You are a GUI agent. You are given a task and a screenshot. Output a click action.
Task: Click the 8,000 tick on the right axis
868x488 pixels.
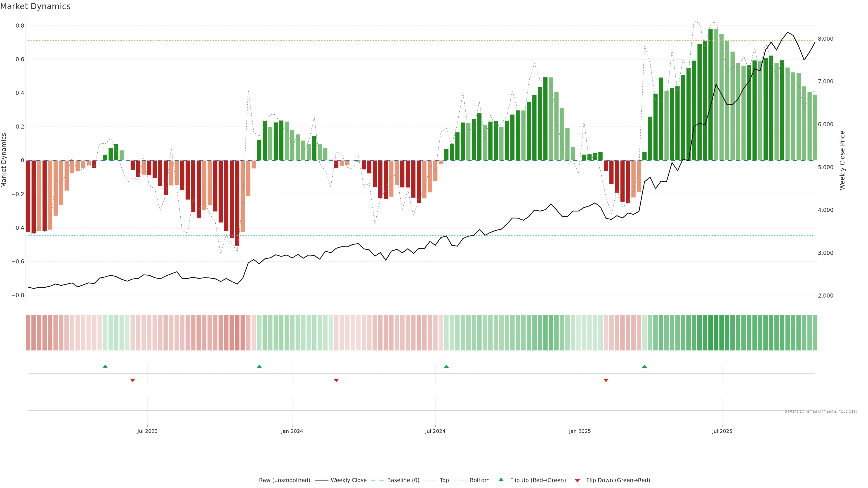click(x=826, y=39)
